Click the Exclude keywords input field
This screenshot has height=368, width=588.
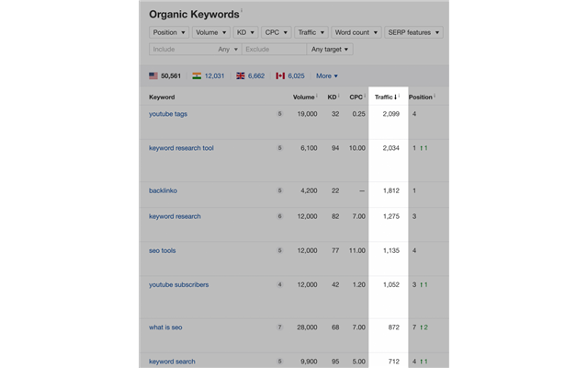click(x=272, y=49)
